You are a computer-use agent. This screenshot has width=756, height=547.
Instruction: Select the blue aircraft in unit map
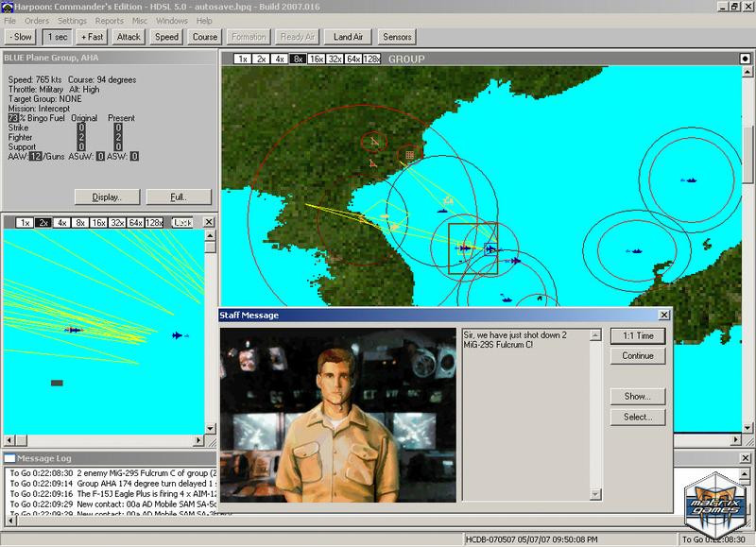tap(178, 335)
